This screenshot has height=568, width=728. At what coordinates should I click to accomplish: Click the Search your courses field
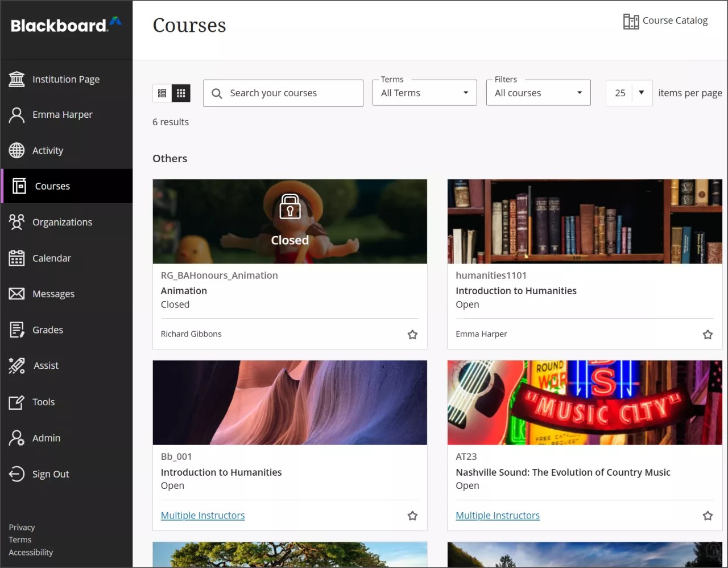tap(283, 93)
